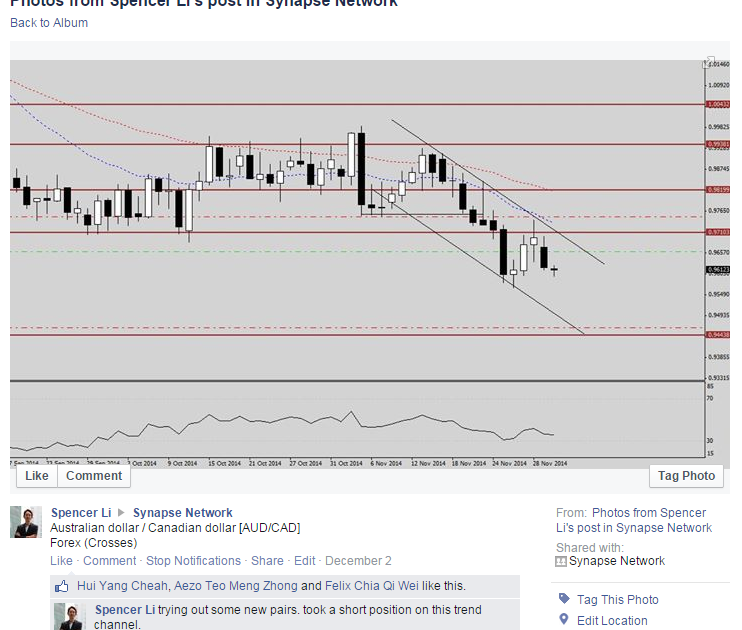Open Synapse Network group from post header
Screen dimensions: 742x630
(182, 513)
